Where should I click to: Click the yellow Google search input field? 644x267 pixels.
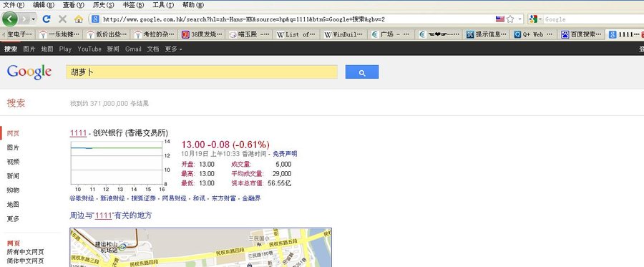[x=202, y=72]
